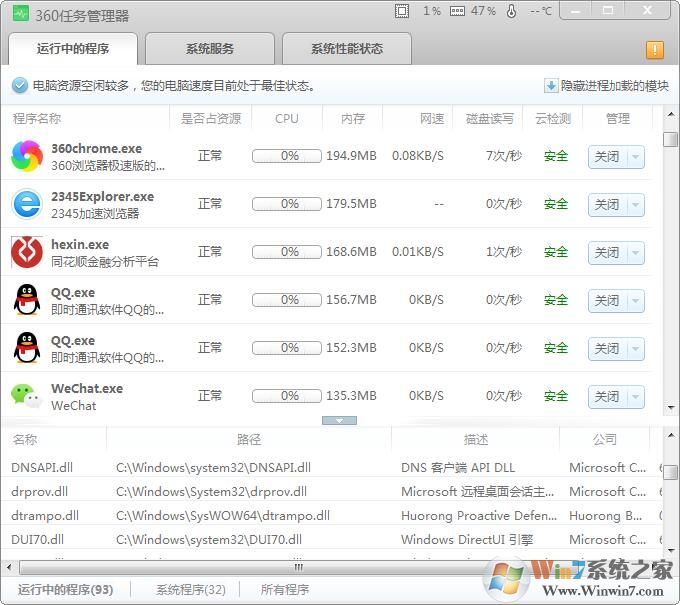Screen dimensions: 680x605
Task: Click the WeChat.exe green chat icon
Action: coord(26,396)
